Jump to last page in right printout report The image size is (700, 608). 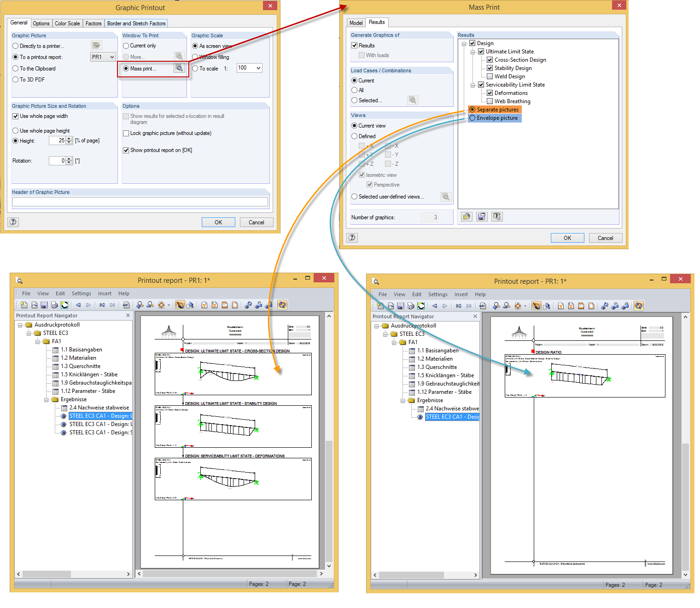(x=469, y=306)
